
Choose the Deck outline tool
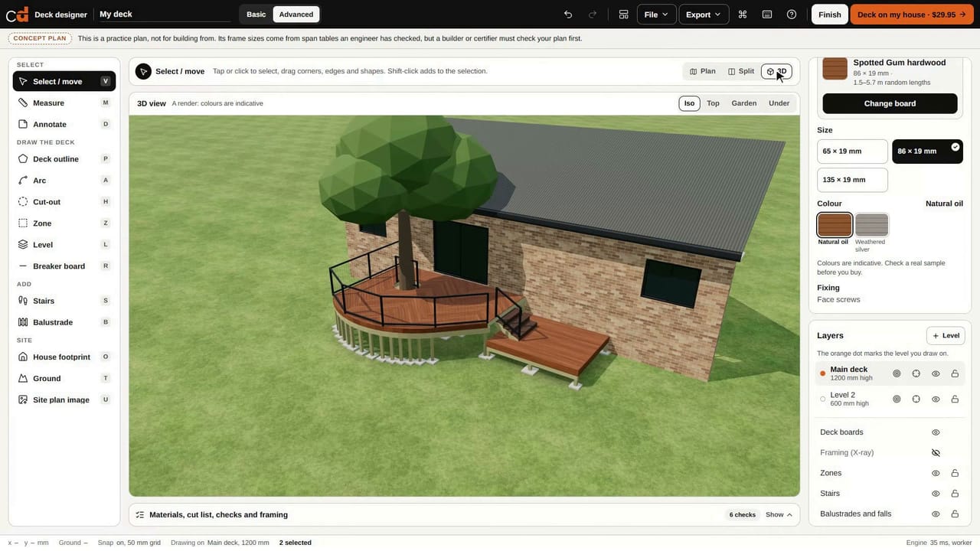point(64,159)
